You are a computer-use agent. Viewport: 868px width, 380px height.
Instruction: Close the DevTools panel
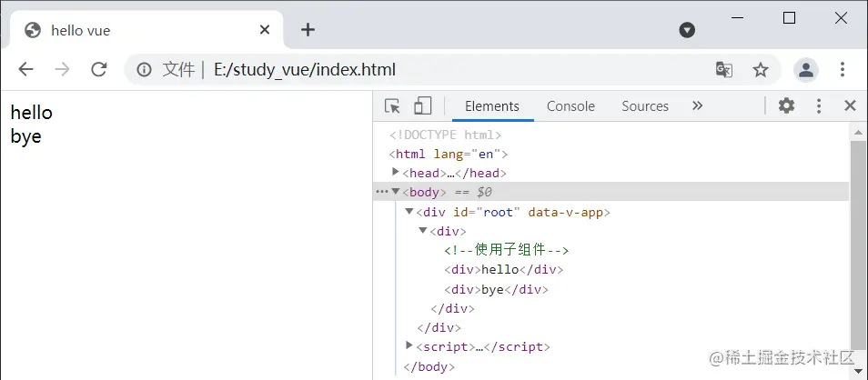click(850, 105)
